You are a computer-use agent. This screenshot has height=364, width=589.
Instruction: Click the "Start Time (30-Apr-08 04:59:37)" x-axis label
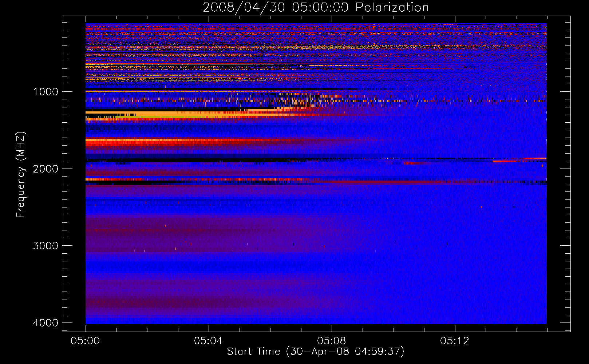316,352
